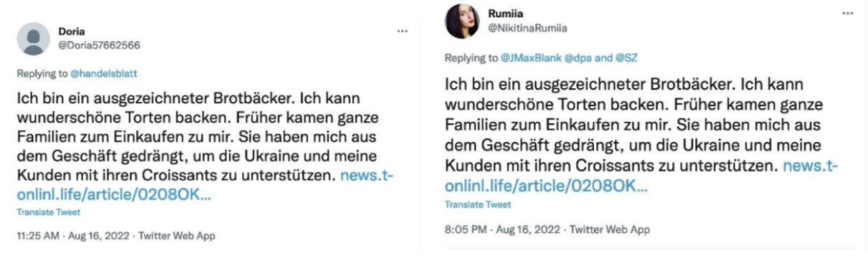868x268 pixels.
Task: Open the @dpa mention
Action: 565,57
